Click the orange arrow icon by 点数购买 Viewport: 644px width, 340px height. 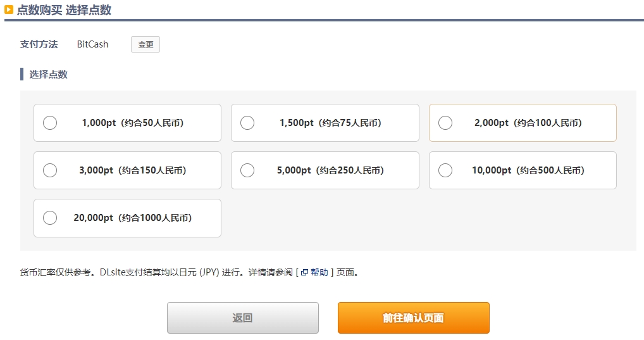9,9
